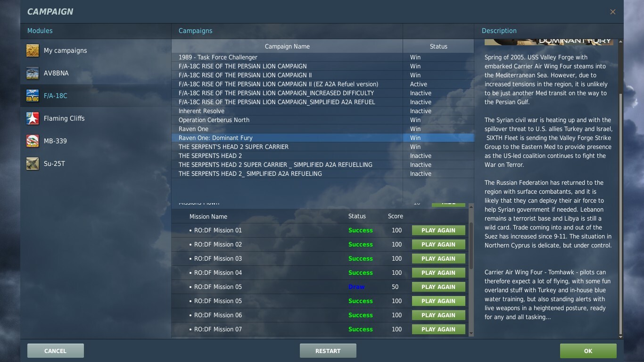
Task: Click Play Again for RO:DF Mission 03
Action: (438, 258)
